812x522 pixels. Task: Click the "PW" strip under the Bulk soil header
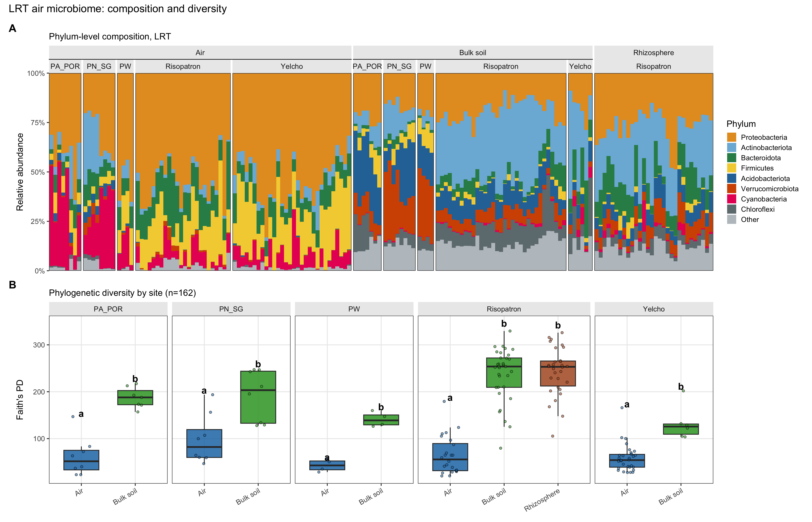click(x=425, y=67)
